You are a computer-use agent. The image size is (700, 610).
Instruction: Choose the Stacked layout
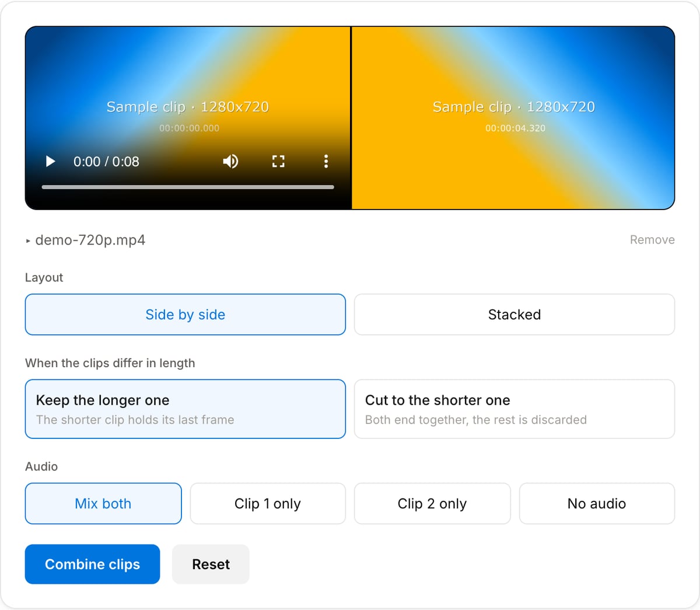[514, 315]
